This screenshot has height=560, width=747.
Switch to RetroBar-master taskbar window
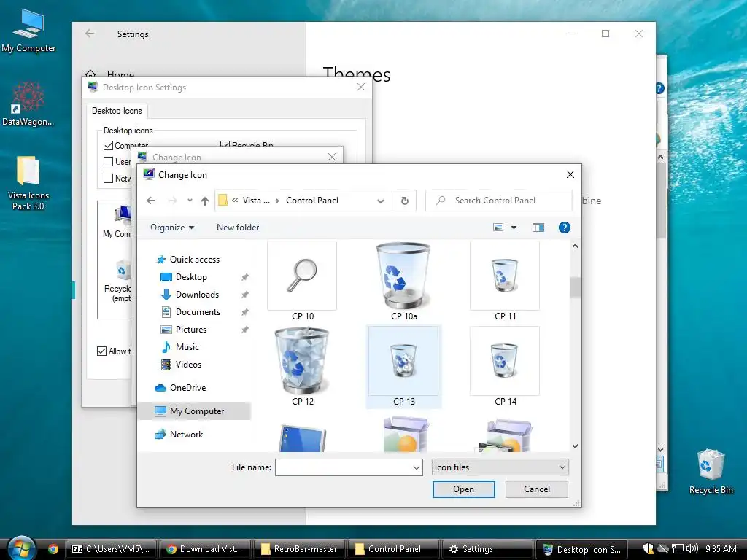click(299, 549)
